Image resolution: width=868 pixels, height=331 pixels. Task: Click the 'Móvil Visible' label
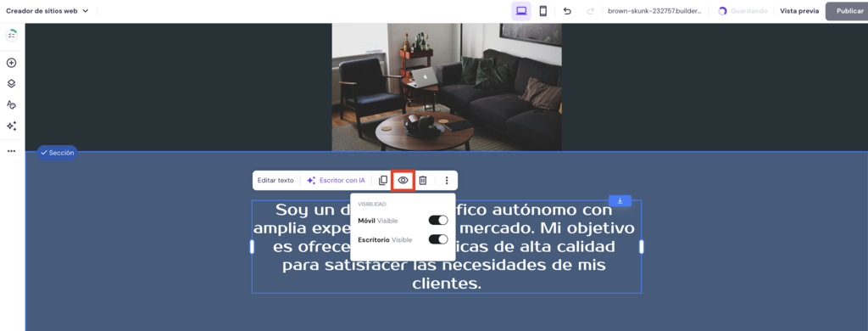pyautogui.click(x=377, y=221)
